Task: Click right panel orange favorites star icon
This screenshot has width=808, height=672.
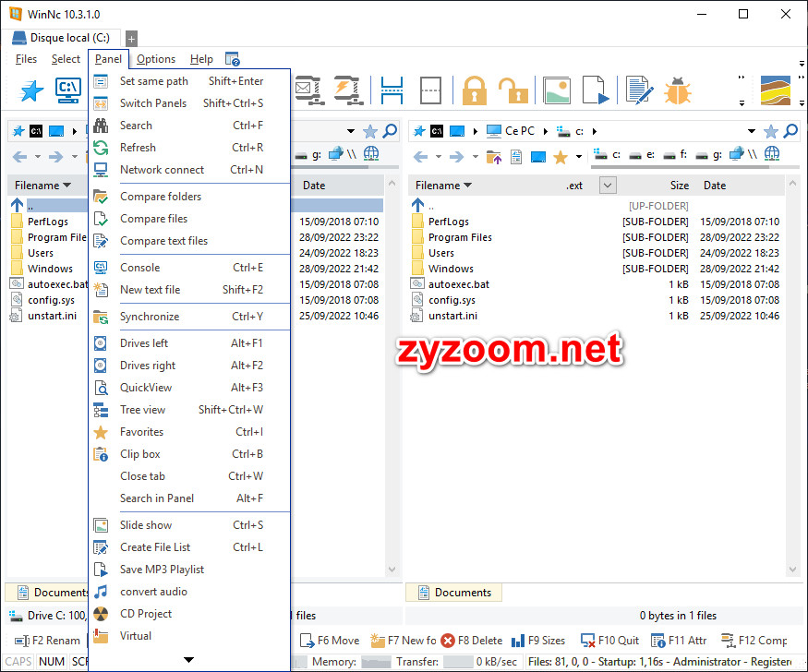Action: pyautogui.click(x=561, y=157)
